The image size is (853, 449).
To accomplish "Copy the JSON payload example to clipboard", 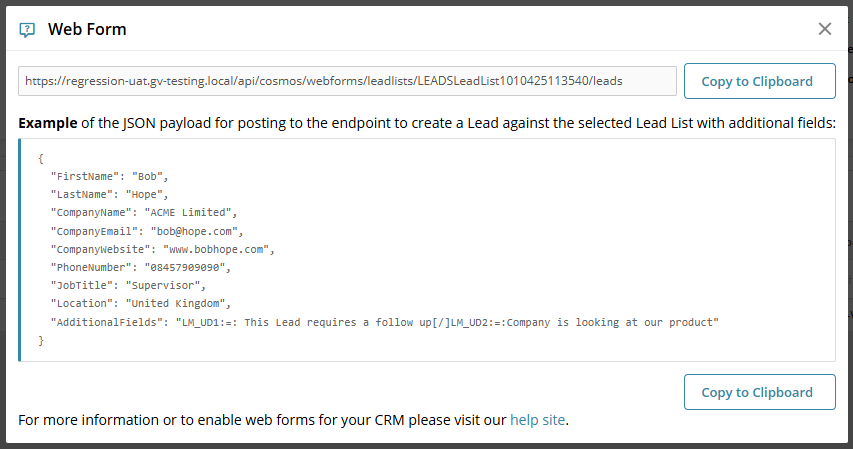I will (759, 392).
